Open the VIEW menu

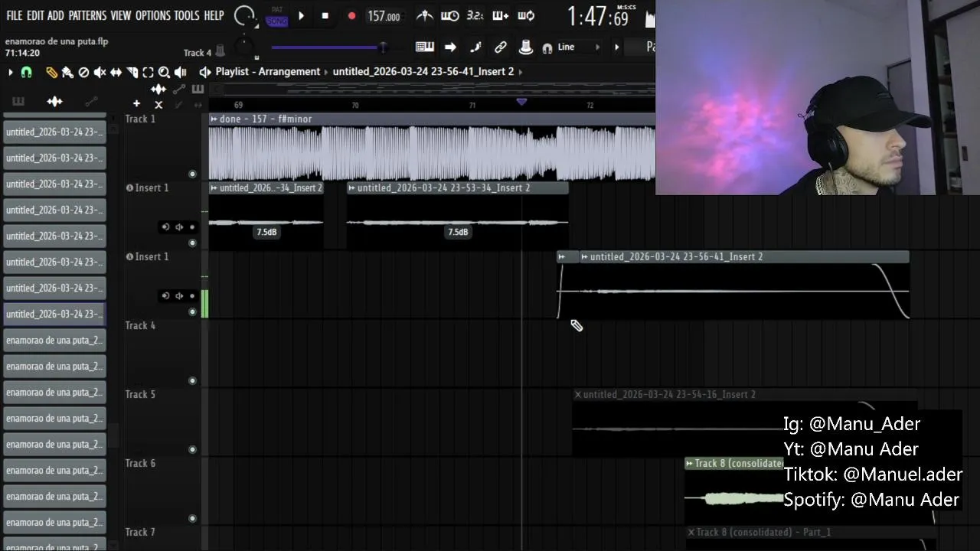121,15
